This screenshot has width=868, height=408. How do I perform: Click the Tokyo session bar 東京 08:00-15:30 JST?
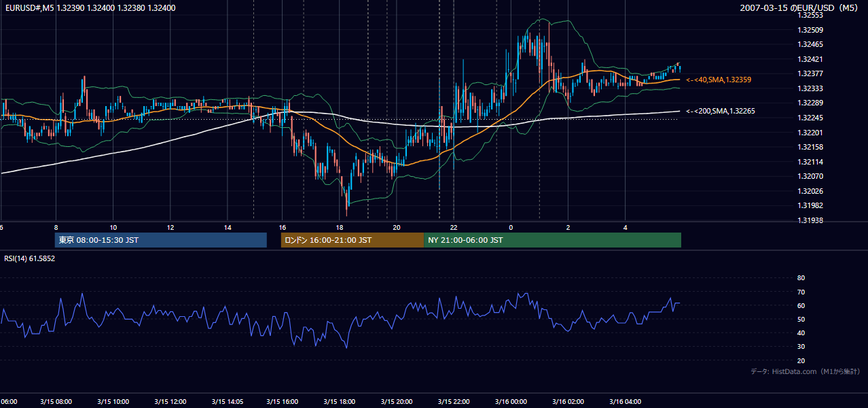pos(161,240)
